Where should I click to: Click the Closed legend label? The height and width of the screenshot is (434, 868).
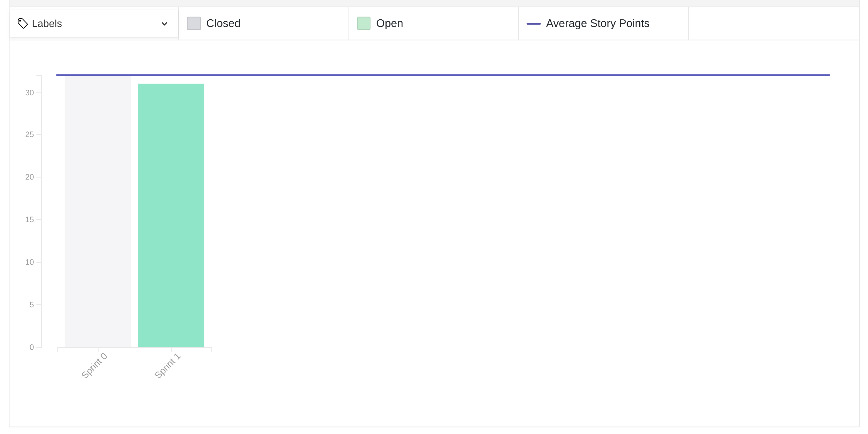coord(223,23)
